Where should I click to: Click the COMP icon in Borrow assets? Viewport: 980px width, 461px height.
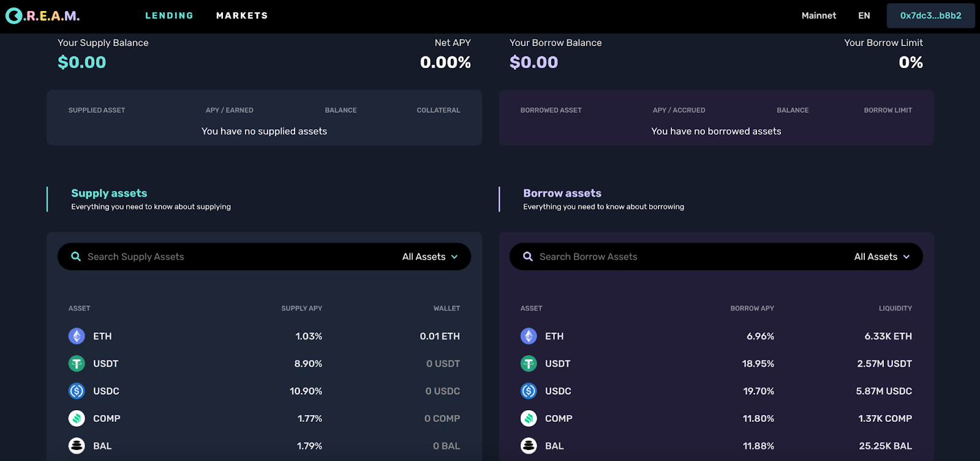529,419
